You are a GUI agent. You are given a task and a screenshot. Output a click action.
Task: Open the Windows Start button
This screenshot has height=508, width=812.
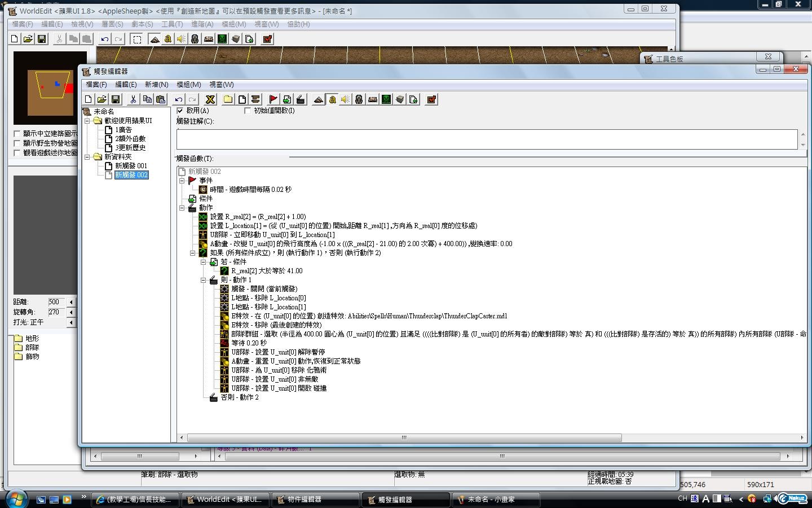[15, 499]
